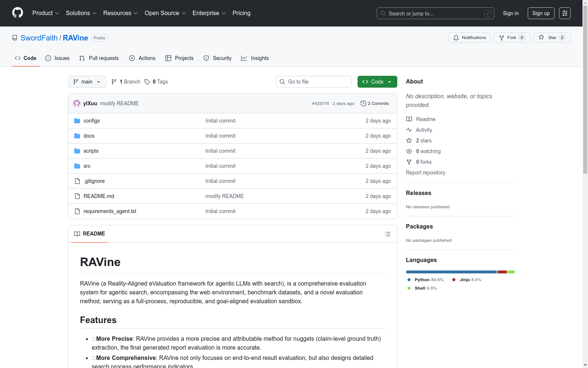Click the bell icon in Notifications

coord(456,38)
